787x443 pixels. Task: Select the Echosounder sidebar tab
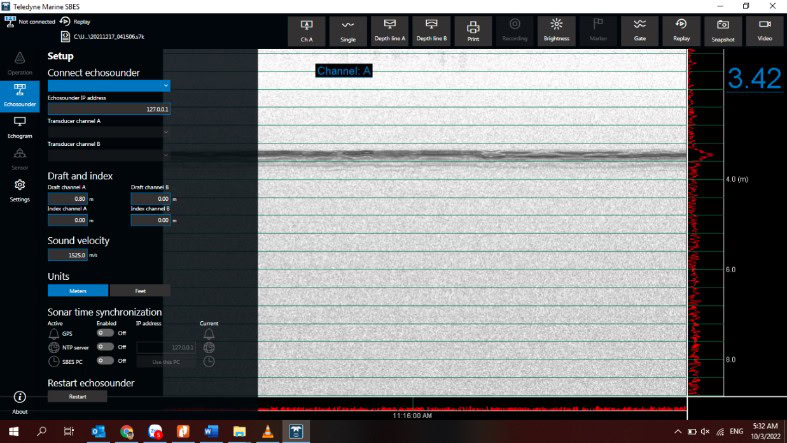20,95
